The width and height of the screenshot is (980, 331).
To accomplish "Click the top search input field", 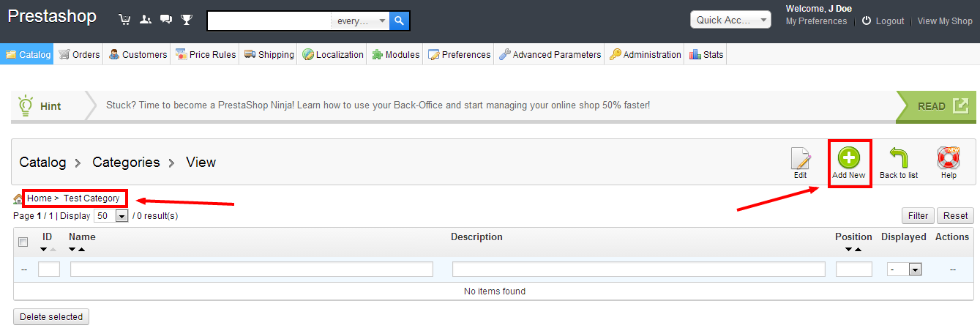I will pyautogui.click(x=269, y=21).
